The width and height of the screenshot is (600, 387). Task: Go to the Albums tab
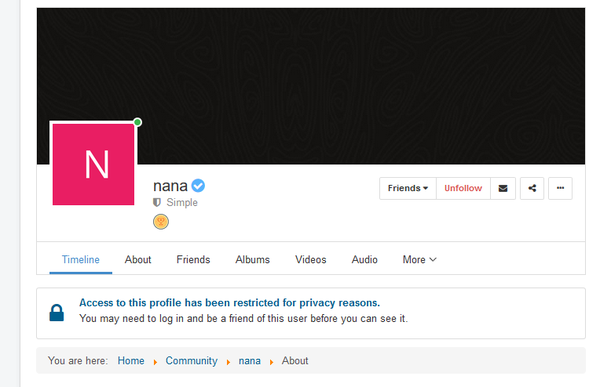[253, 260]
